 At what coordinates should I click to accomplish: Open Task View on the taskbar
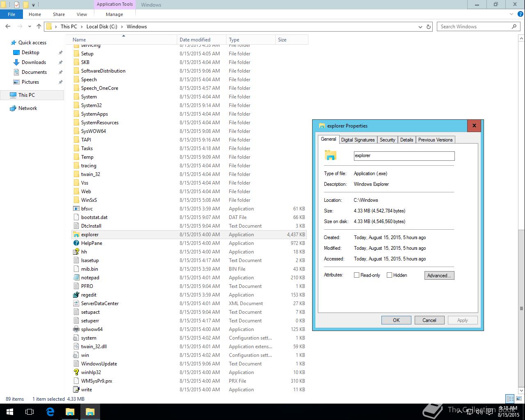[x=30, y=412]
